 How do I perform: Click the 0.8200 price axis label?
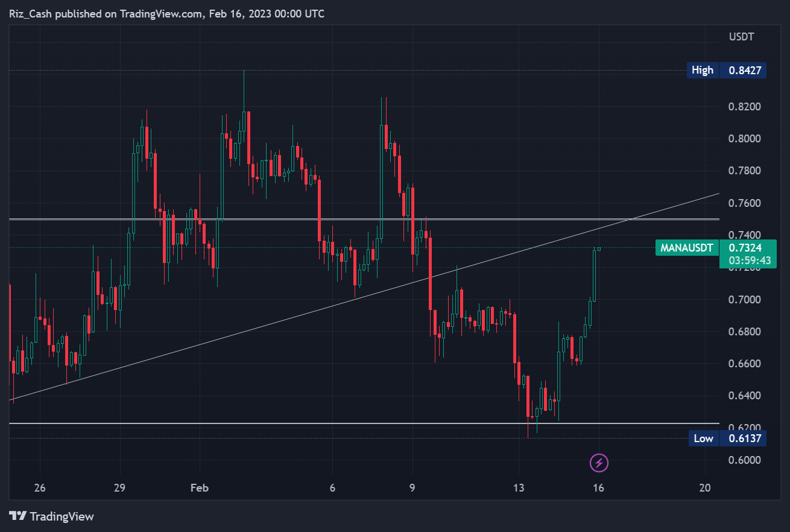coord(744,107)
